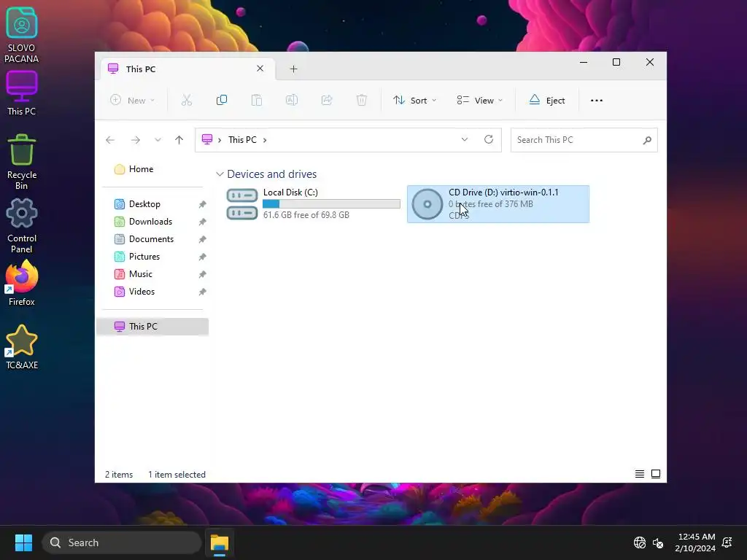Go back with the left arrow
Viewport: 747px width, 560px height.
(110, 140)
